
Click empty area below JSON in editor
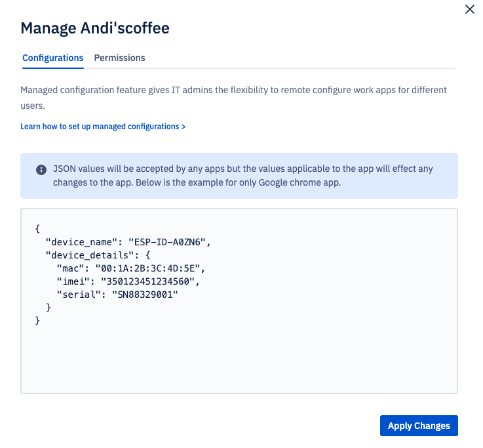click(x=239, y=361)
